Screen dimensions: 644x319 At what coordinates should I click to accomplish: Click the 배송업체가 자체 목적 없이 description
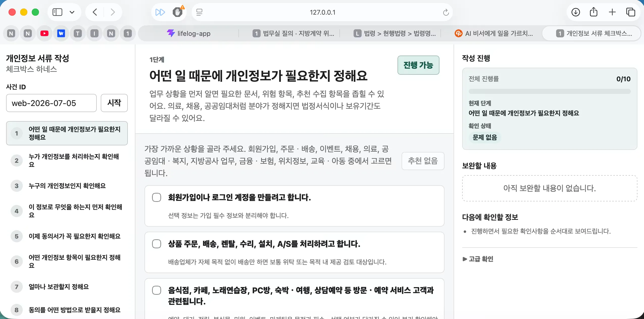277,262
